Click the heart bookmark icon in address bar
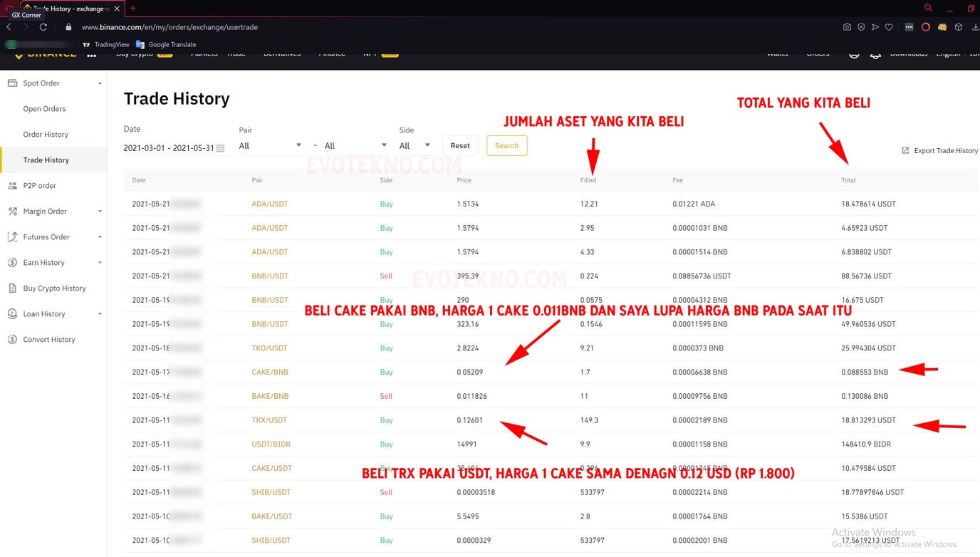 (x=889, y=27)
